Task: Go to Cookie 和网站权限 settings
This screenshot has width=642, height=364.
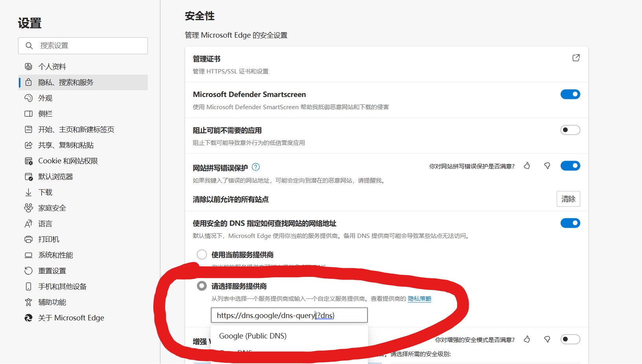Action: pyautogui.click(x=83, y=161)
